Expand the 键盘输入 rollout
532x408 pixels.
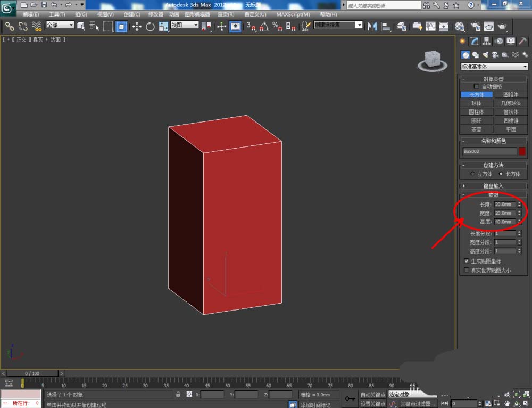pos(494,186)
